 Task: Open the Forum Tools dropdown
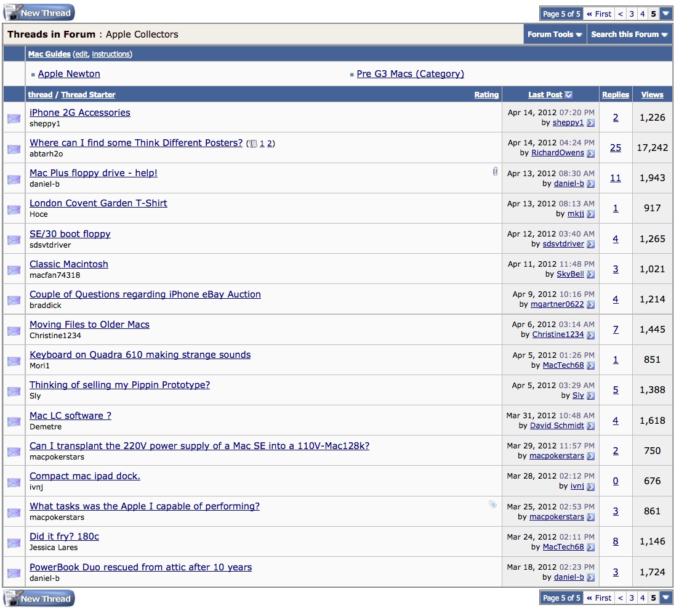coord(554,34)
